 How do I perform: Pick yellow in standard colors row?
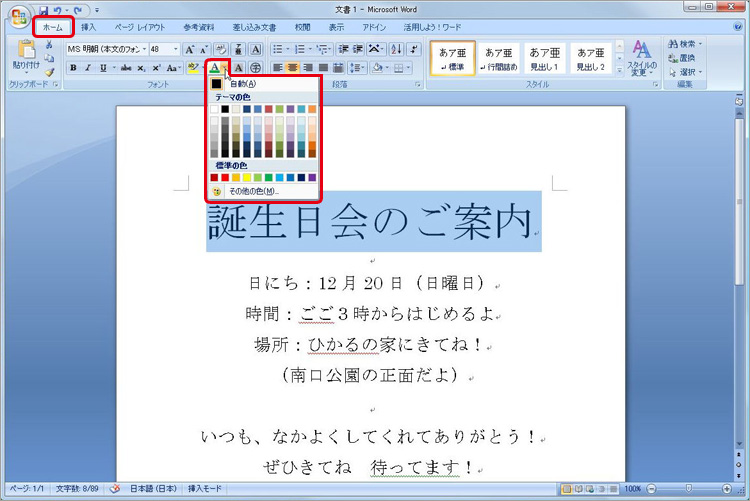click(x=247, y=178)
